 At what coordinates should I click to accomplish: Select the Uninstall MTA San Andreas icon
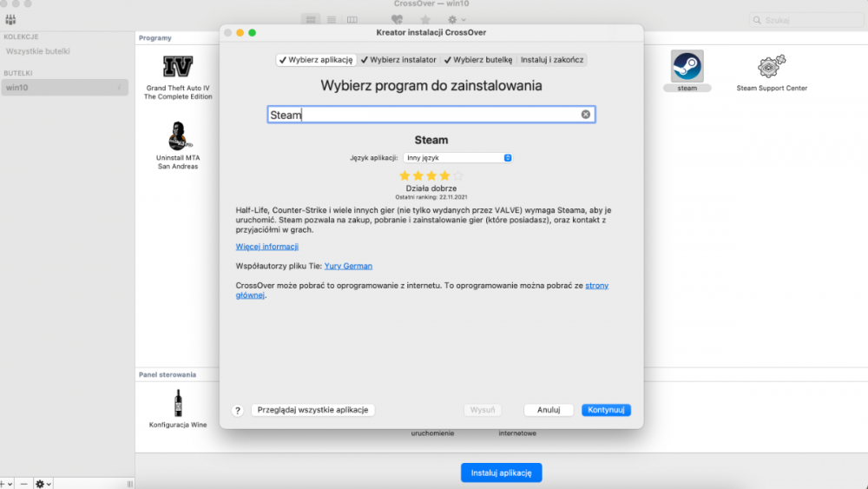click(x=178, y=136)
